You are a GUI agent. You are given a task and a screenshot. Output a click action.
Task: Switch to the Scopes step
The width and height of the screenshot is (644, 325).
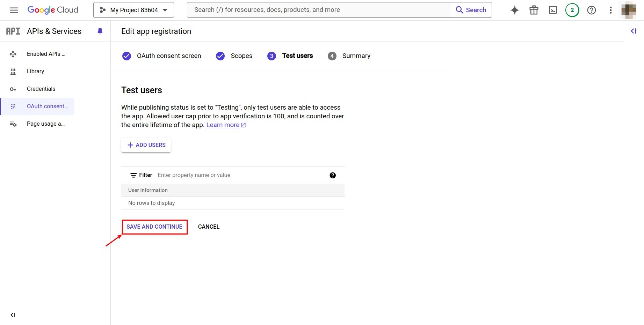click(x=241, y=56)
